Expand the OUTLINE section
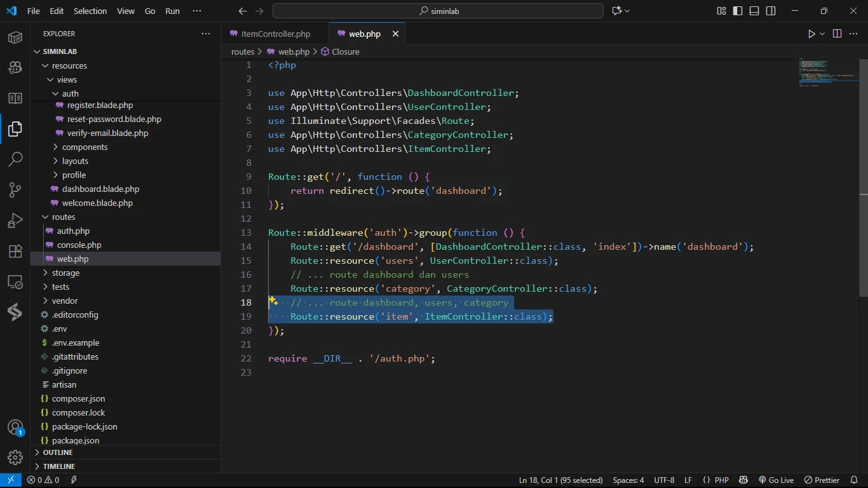 (58, 452)
